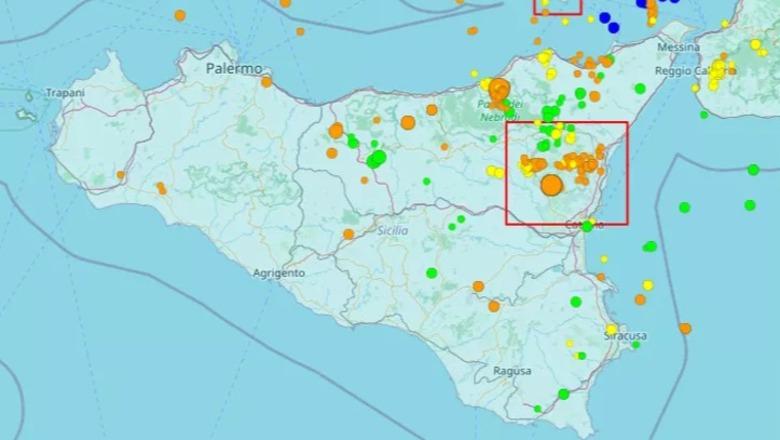
Task: Select the small red rectangle at top edge
Action: [557, 6]
